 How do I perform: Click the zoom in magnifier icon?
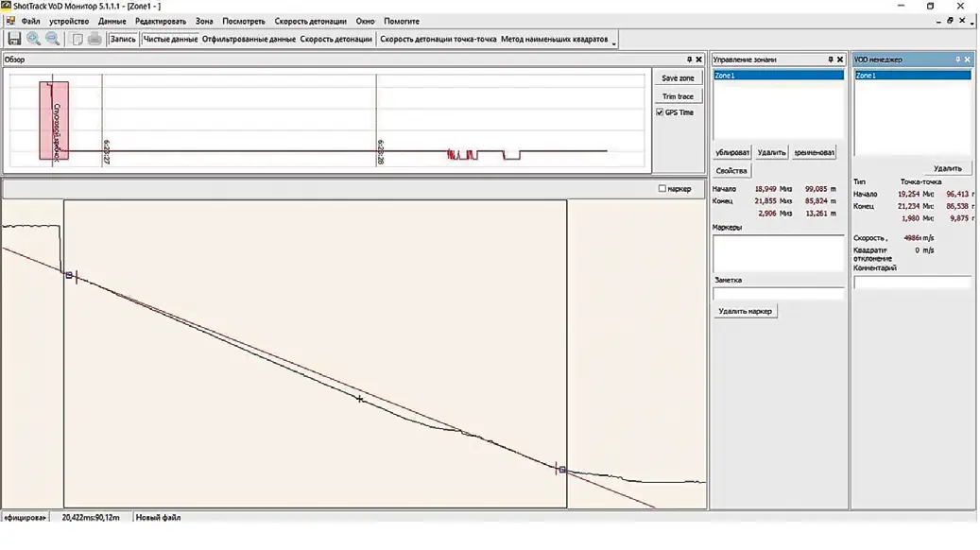(x=34, y=39)
